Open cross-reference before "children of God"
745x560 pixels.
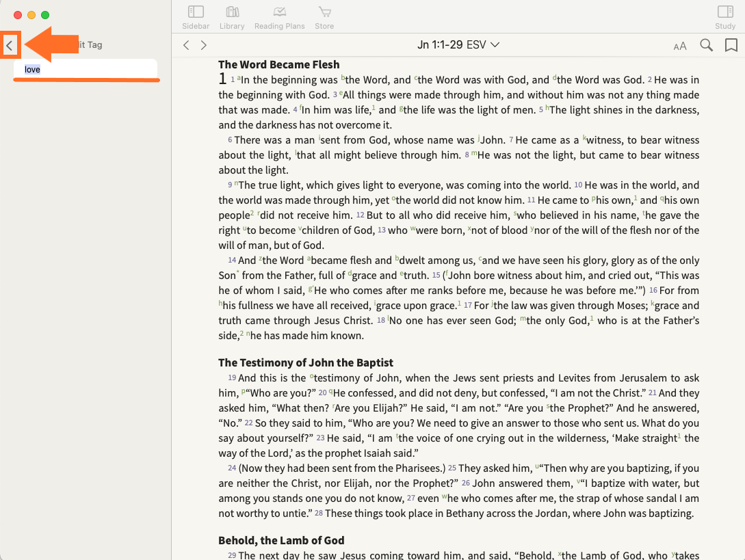tap(300, 229)
